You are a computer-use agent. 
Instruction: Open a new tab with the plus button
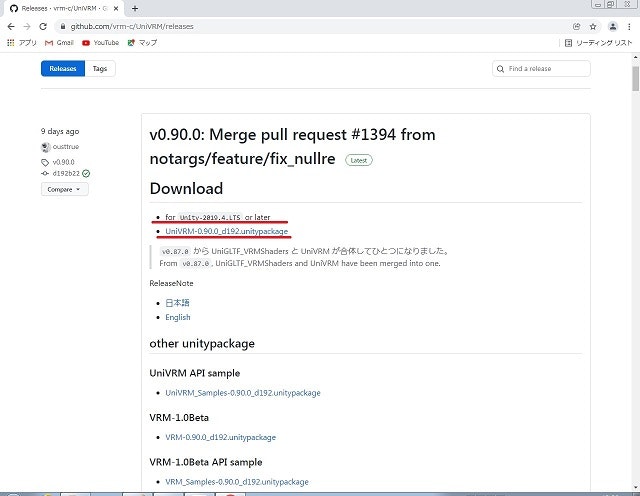135,8
